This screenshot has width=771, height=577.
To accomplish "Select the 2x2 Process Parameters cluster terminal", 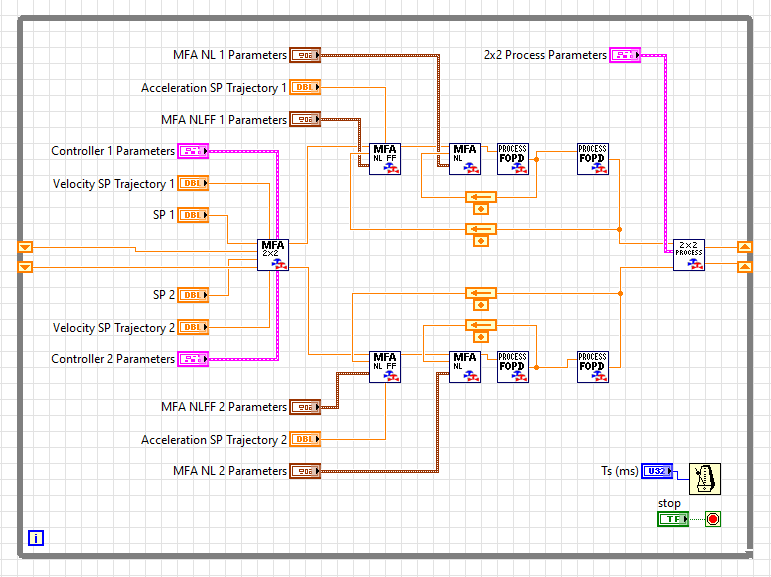I will [625, 55].
